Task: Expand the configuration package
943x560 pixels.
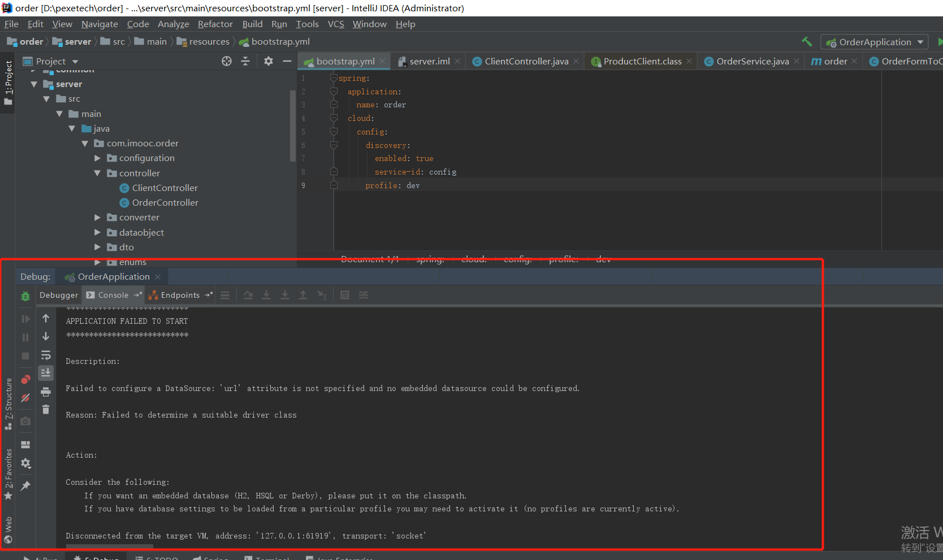Action: [97, 158]
